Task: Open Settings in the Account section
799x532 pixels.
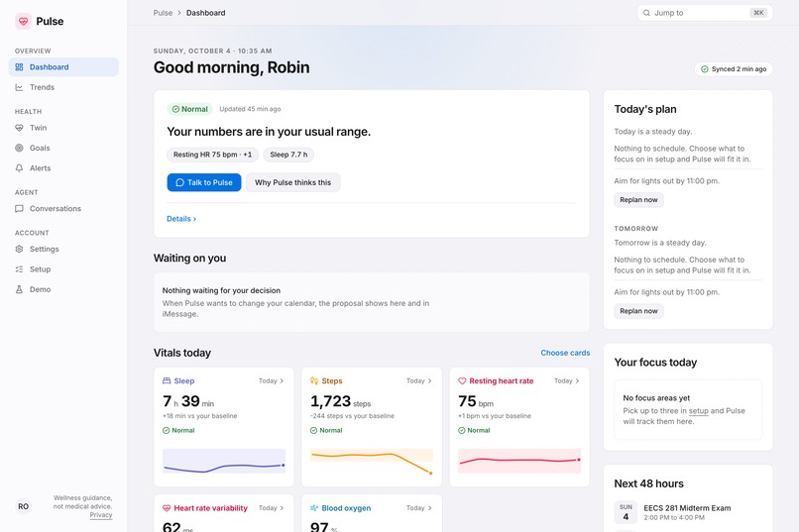Action: (x=63, y=249)
